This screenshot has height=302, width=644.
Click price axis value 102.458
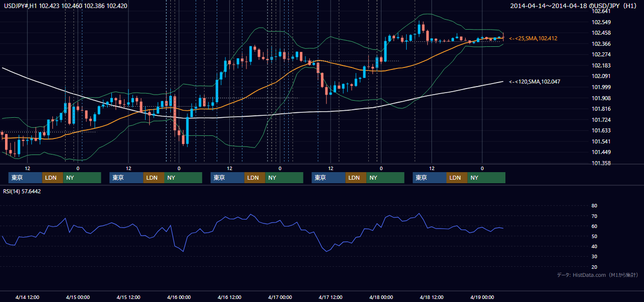[601, 33]
